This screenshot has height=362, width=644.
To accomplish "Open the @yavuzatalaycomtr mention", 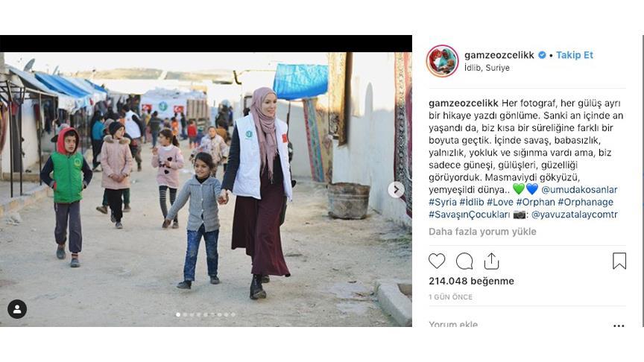I will [x=574, y=215].
